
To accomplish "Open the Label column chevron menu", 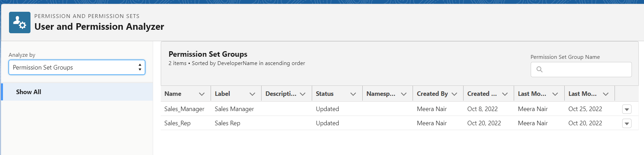I will 252,94.
